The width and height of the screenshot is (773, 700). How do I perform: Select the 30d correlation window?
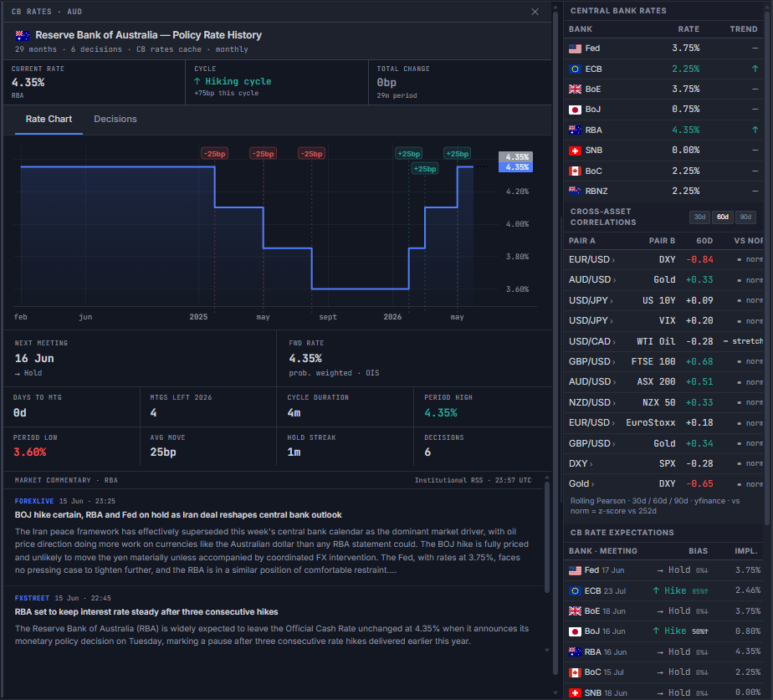(x=699, y=217)
